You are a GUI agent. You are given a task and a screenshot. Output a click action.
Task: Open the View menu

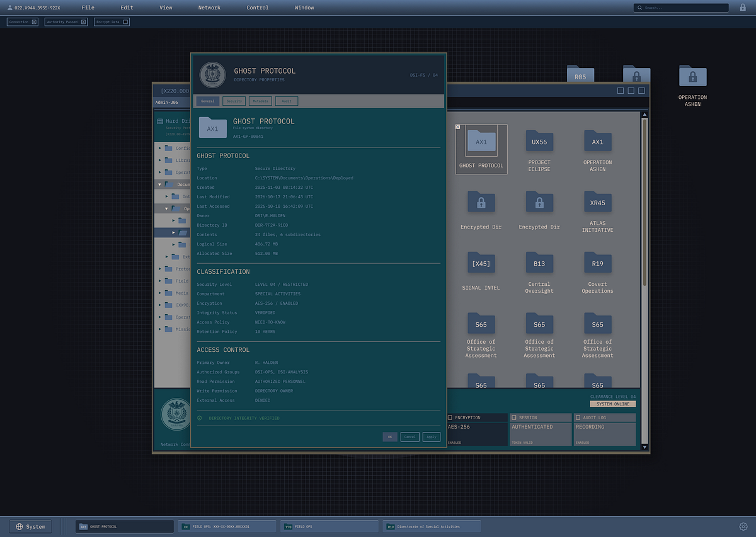point(166,8)
